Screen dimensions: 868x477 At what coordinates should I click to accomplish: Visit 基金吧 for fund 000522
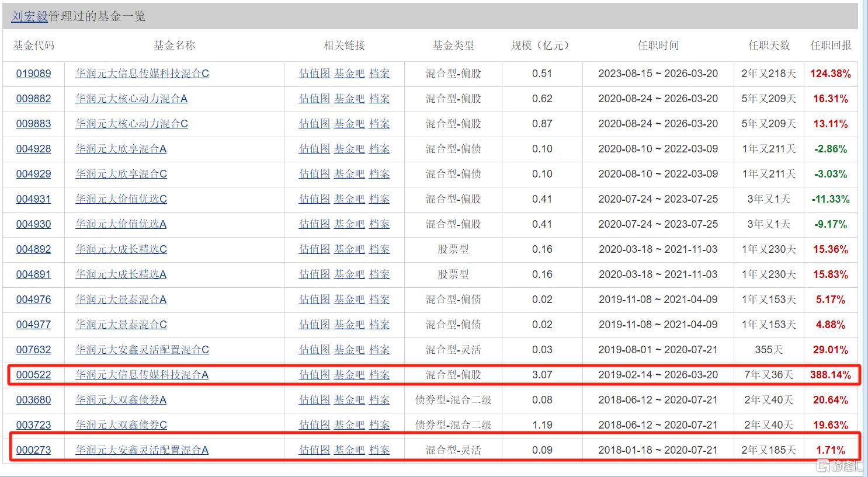pyautogui.click(x=349, y=375)
